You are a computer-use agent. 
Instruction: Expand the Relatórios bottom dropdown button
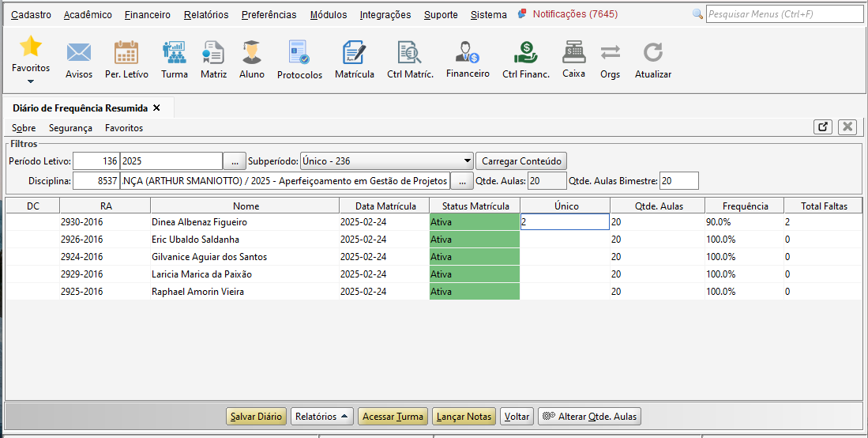pyautogui.click(x=321, y=417)
